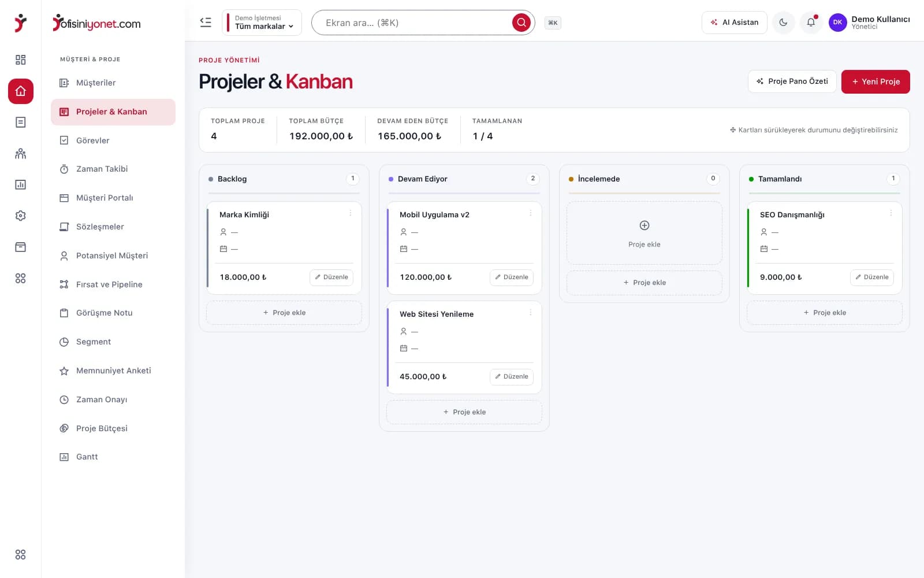The width and height of the screenshot is (924, 578).
Task: Open the apps icon at bottom of left rail
Action: tap(20, 554)
